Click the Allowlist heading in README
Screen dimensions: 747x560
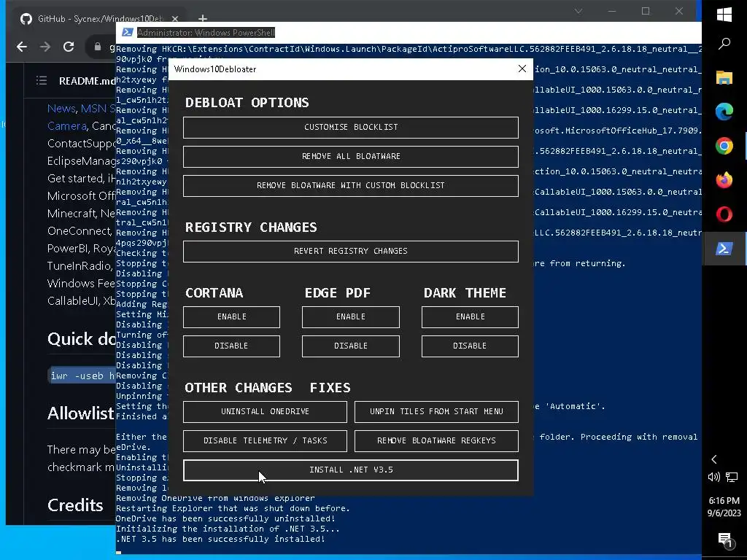tap(81, 413)
